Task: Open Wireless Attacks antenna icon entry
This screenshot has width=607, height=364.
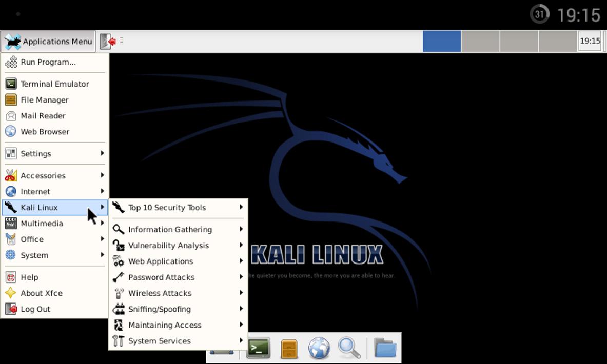Action: (119, 293)
